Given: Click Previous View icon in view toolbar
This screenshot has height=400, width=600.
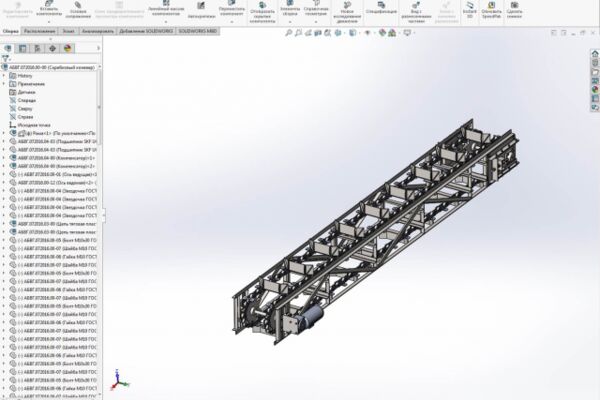Looking at the screenshot, I should (308, 33).
